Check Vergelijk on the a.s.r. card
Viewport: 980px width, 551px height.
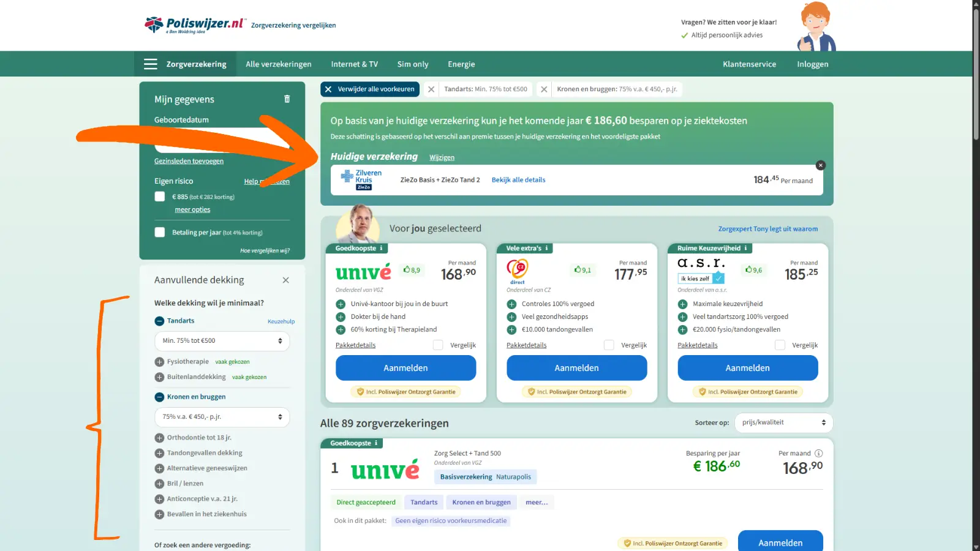pyautogui.click(x=780, y=345)
